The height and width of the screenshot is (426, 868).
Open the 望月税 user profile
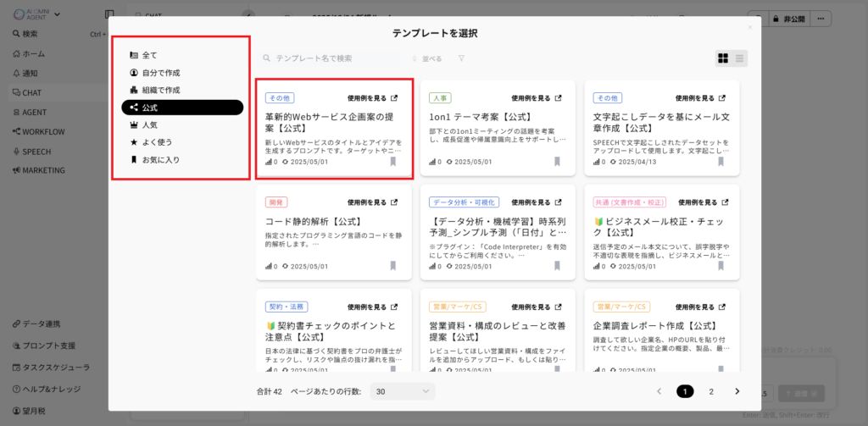pos(29,411)
